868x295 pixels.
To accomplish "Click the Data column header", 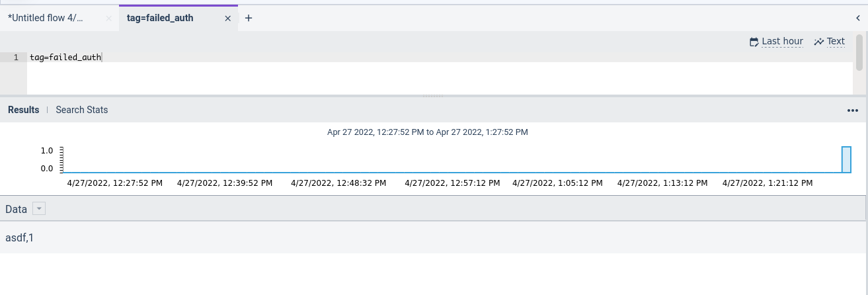I will tap(17, 209).
